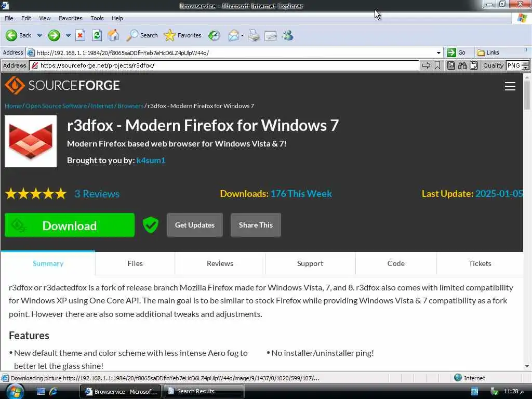This screenshot has width=532, height=399.
Task: Open the Messenger people icon
Action: [288, 35]
